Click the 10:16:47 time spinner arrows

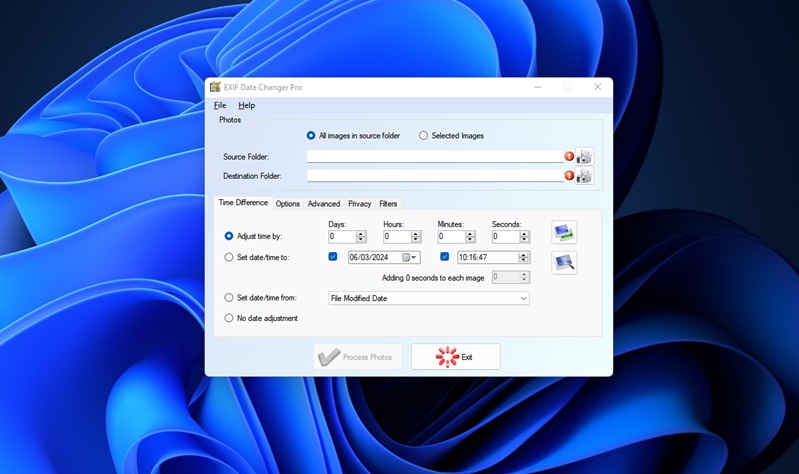(524, 257)
